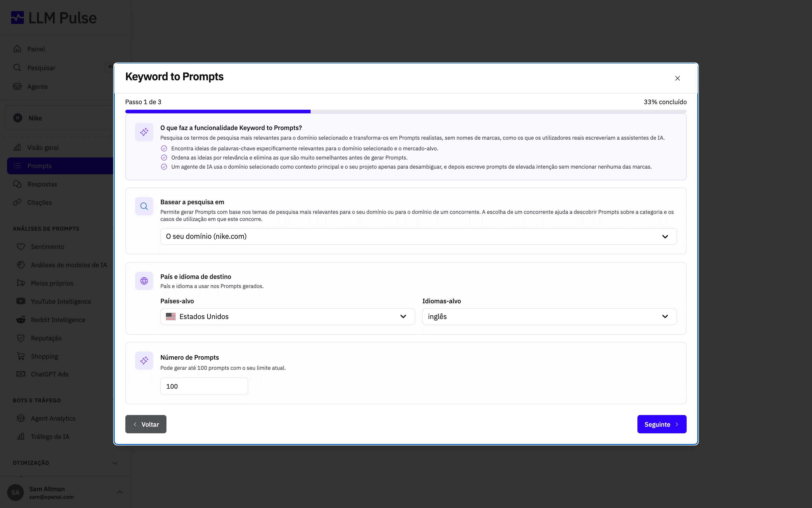Click the Reputação shield icon
Image resolution: width=812 pixels, height=508 pixels.
coord(21,338)
